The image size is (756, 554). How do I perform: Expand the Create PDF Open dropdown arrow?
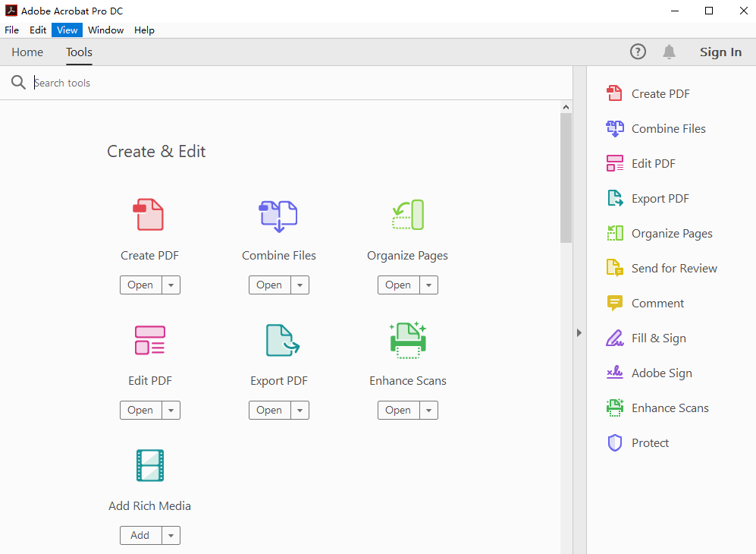171,285
